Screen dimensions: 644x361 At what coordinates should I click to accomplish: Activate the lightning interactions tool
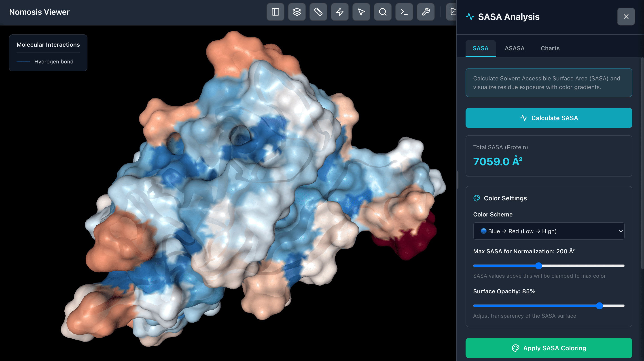340,12
